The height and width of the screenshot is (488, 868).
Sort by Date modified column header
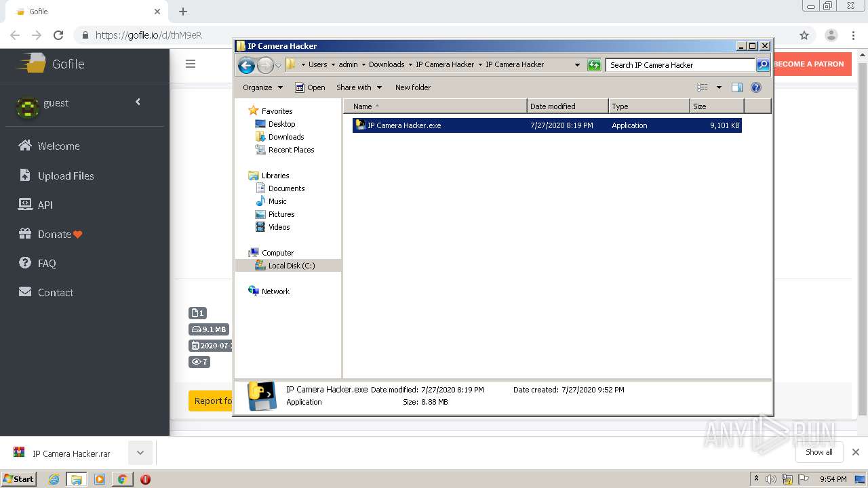point(568,106)
